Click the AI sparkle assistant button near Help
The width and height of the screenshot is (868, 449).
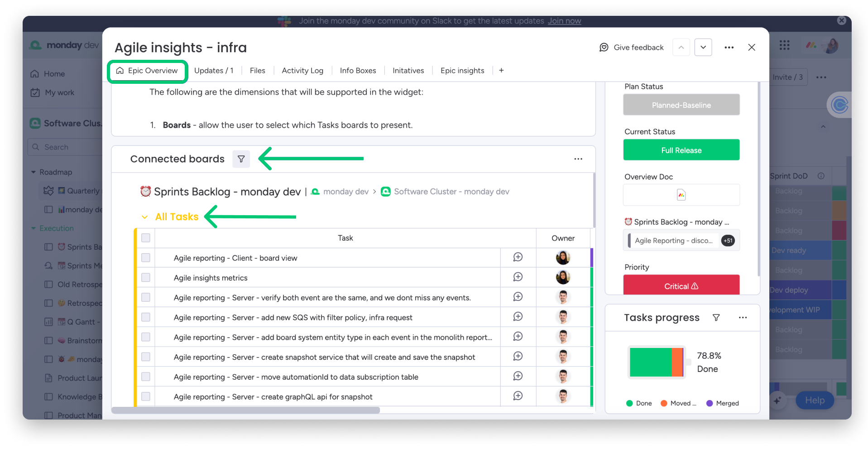pyautogui.click(x=778, y=401)
